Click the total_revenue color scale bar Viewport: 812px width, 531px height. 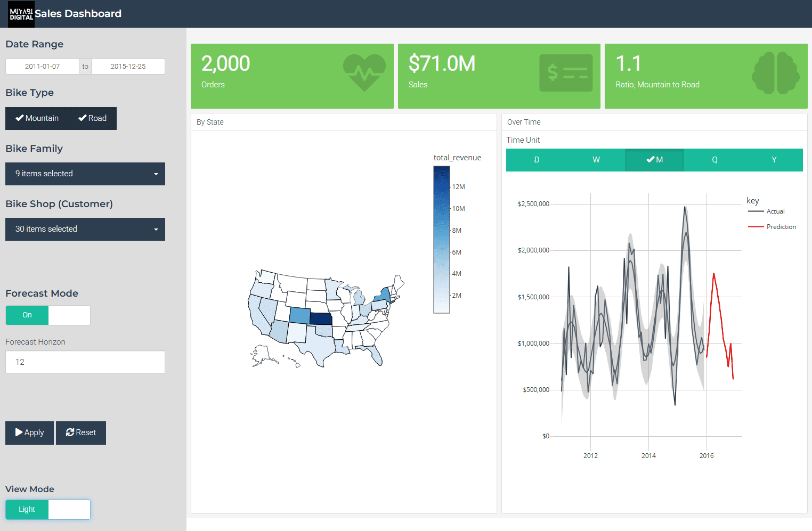(441, 240)
